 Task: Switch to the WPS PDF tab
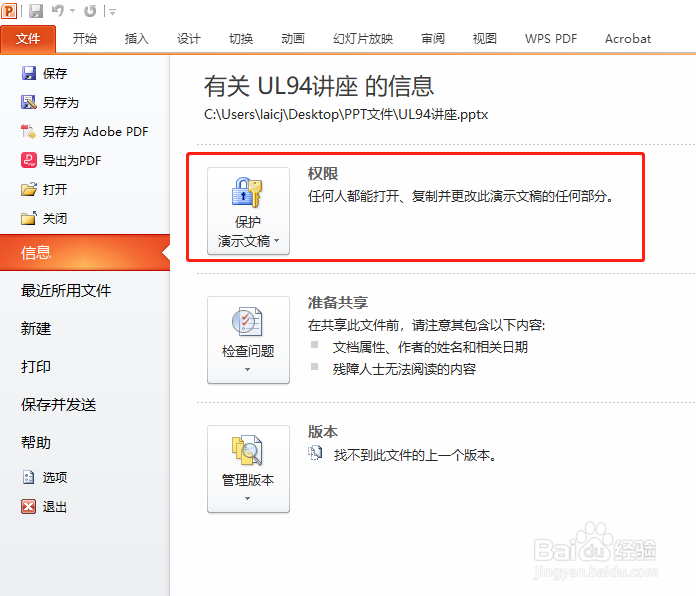[551, 39]
